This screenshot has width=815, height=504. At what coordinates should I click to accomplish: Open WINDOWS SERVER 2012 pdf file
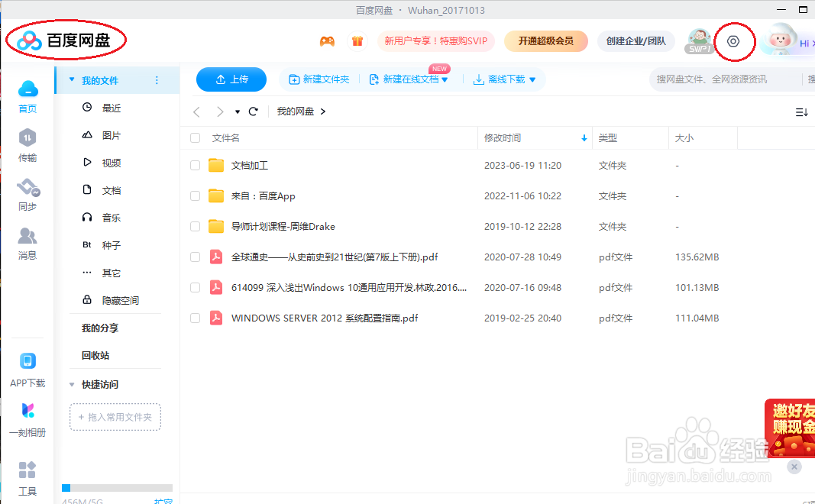pyautogui.click(x=325, y=318)
